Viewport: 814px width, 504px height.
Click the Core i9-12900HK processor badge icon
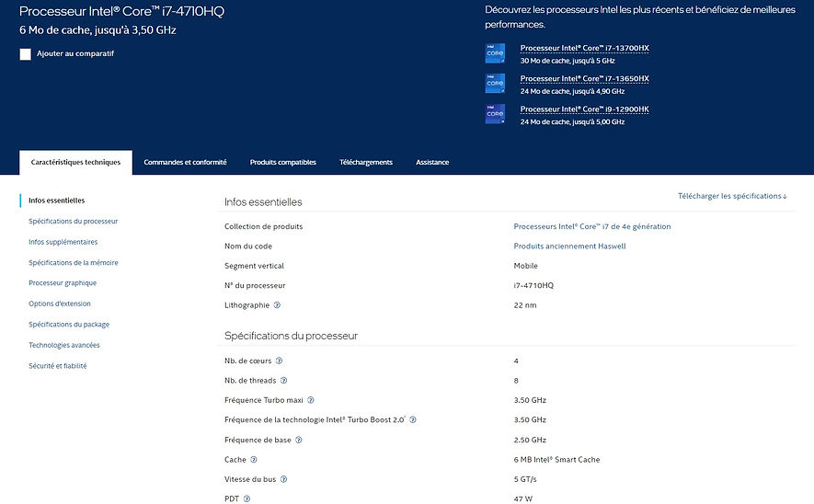coord(495,114)
